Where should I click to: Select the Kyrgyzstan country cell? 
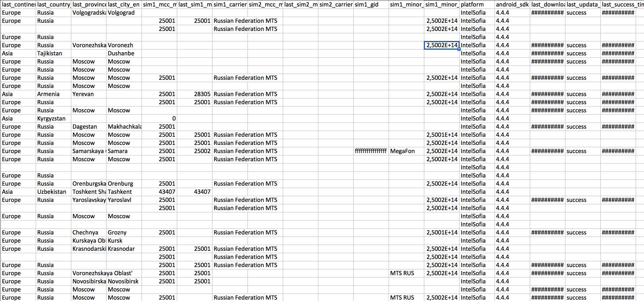(x=53, y=119)
